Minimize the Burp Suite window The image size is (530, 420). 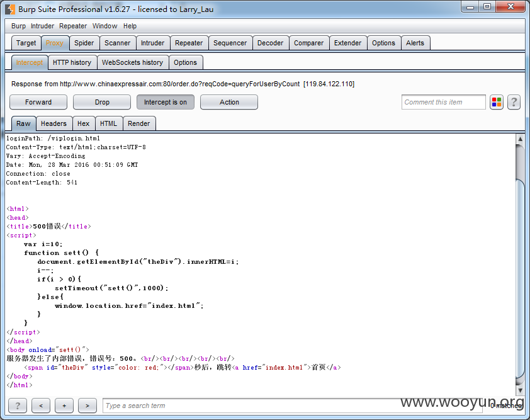(x=470, y=7)
